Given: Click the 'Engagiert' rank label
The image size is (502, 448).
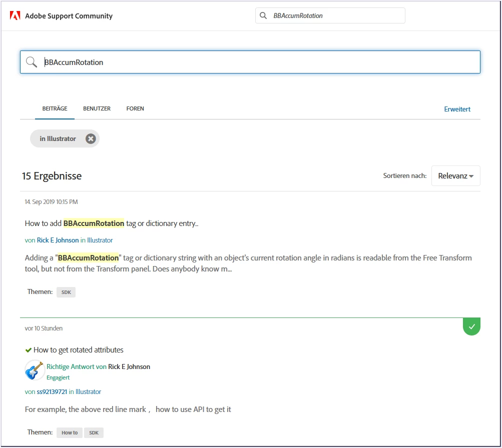Looking at the screenshot, I should point(58,377).
